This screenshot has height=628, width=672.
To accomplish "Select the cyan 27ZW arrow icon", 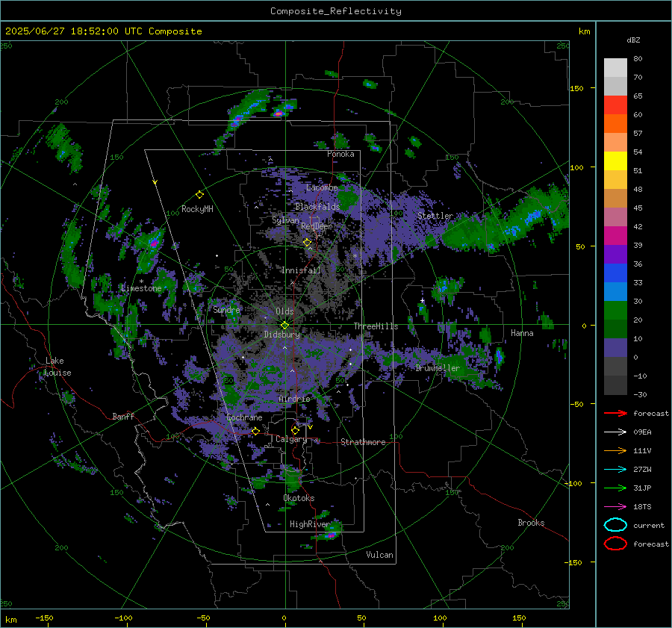I will tap(615, 470).
